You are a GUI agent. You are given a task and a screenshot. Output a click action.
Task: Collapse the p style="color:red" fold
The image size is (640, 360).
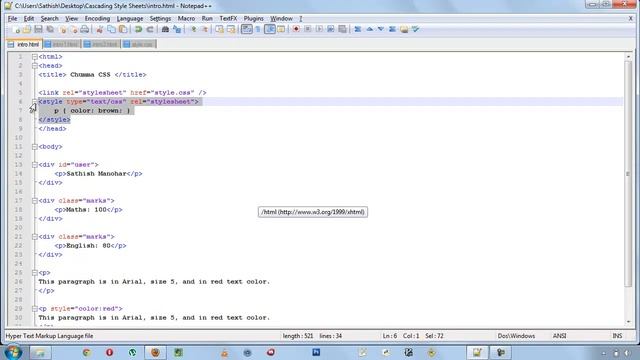(x=35, y=309)
